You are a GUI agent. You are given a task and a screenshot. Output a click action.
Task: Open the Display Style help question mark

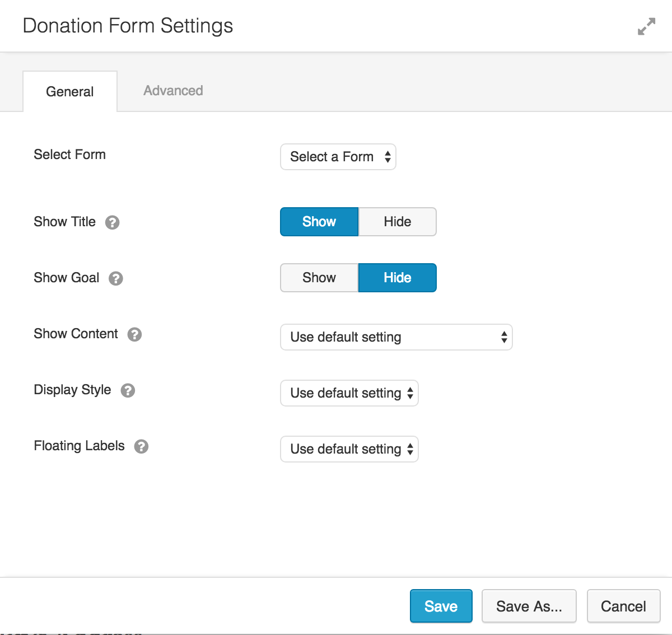(128, 390)
